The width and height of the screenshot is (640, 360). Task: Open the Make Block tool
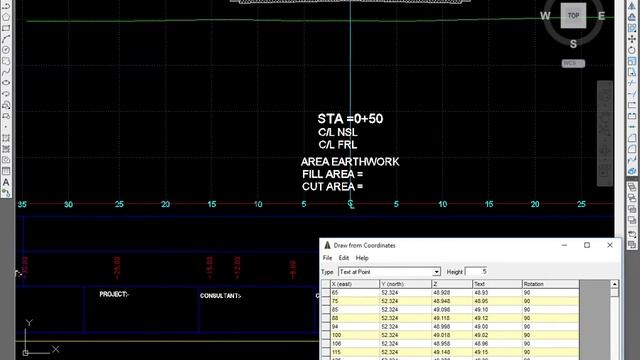[6, 116]
